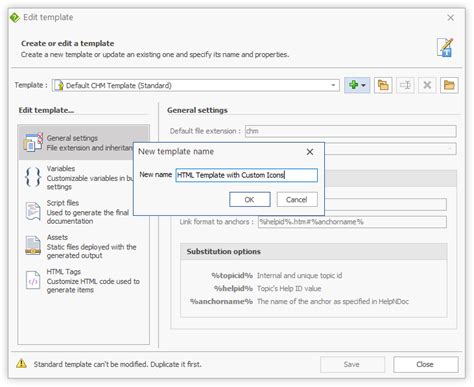This screenshot has height=387, width=474.
Task: Click the Link format to anchors field
Action: coord(352,222)
